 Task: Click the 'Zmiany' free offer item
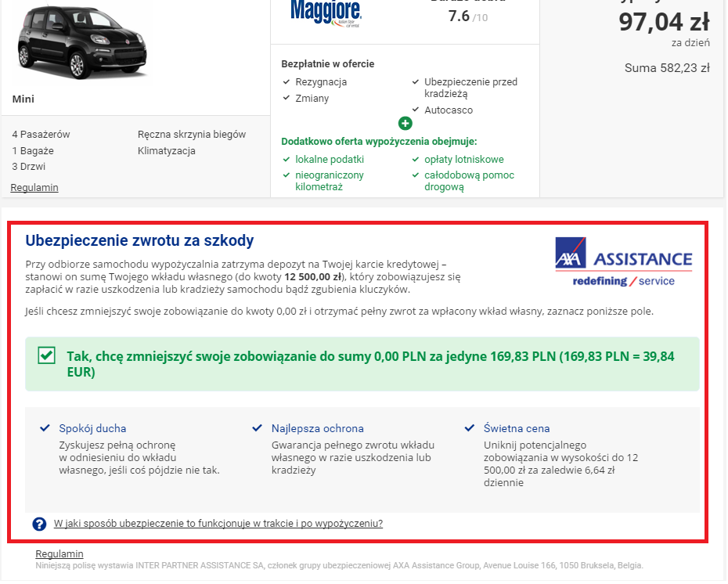click(x=312, y=99)
